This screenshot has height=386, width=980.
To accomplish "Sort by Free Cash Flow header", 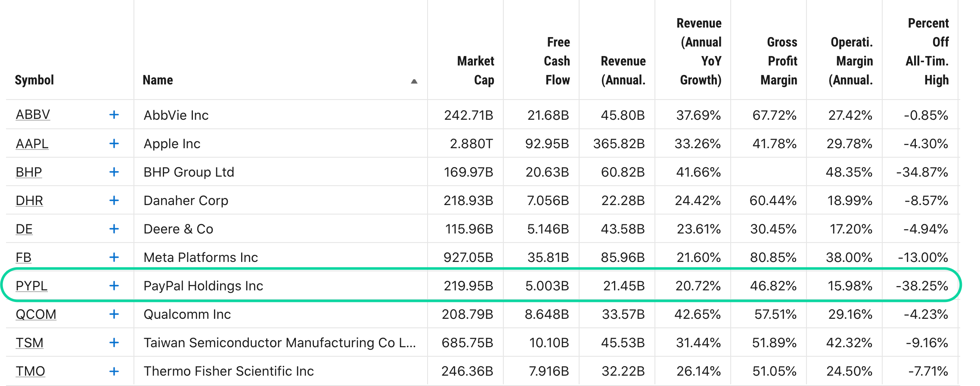I will point(557,61).
